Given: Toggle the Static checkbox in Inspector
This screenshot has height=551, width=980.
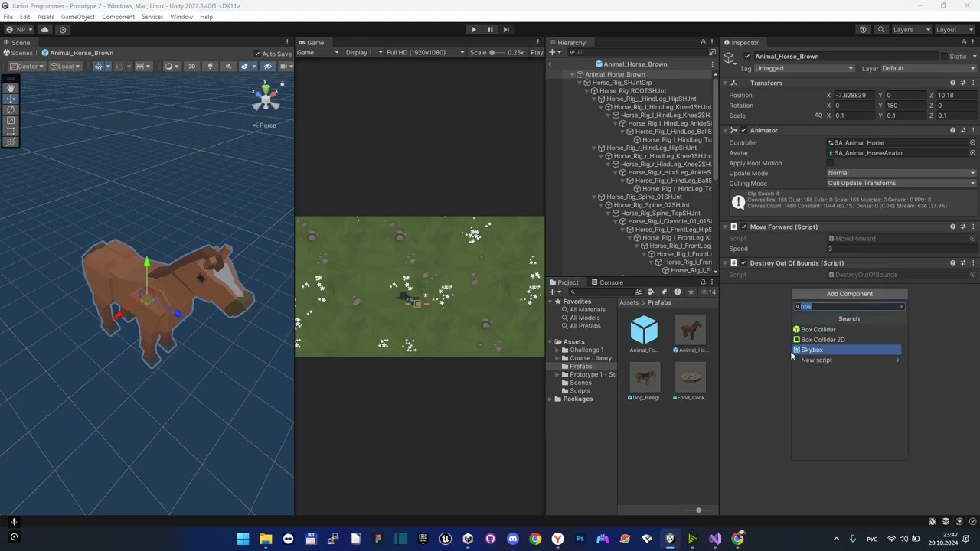Looking at the screenshot, I should coord(944,57).
